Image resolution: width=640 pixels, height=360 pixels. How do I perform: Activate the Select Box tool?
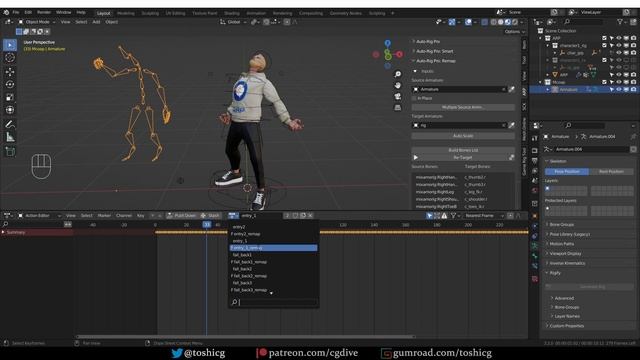10,45
